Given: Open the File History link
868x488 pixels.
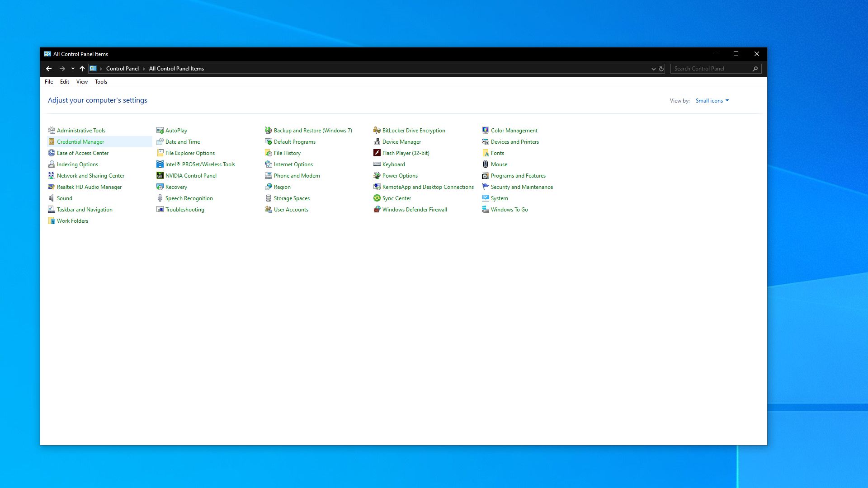Looking at the screenshot, I should point(287,153).
